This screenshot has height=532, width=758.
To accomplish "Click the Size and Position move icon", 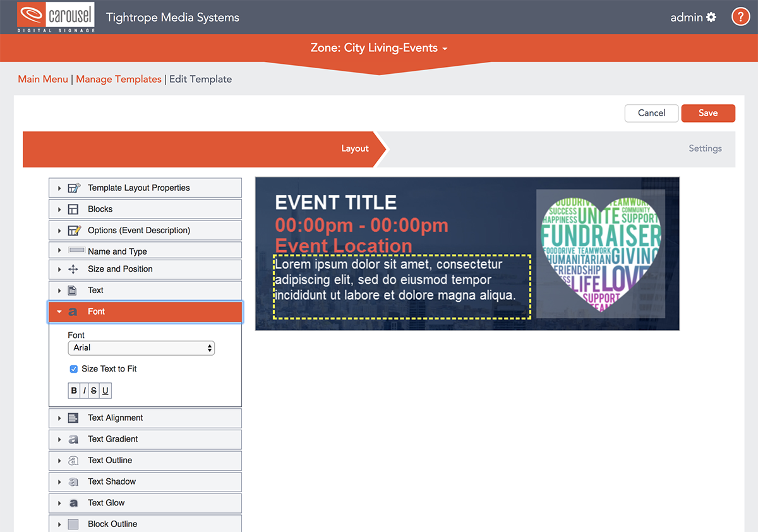I will click(x=74, y=269).
